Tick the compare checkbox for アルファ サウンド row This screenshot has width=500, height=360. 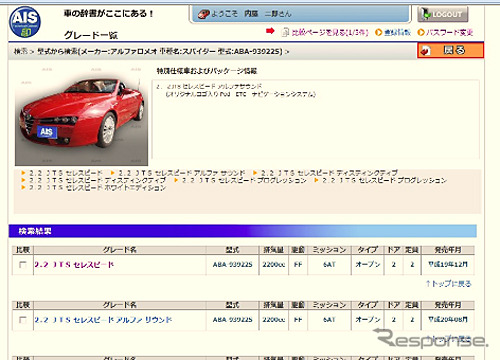(23, 320)
